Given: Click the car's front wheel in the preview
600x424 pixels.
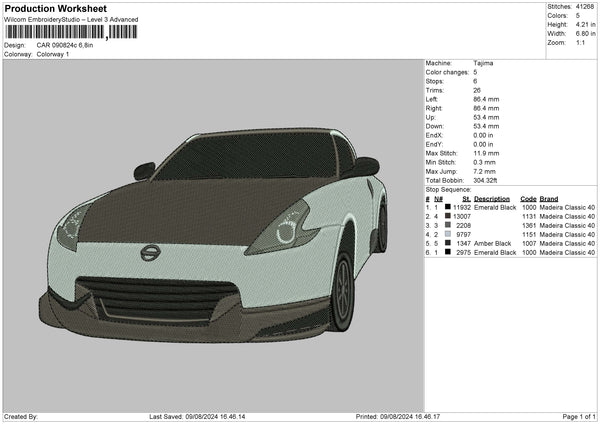Looking at the screenshot, I should pyautogui.click(x=343, y=290).
